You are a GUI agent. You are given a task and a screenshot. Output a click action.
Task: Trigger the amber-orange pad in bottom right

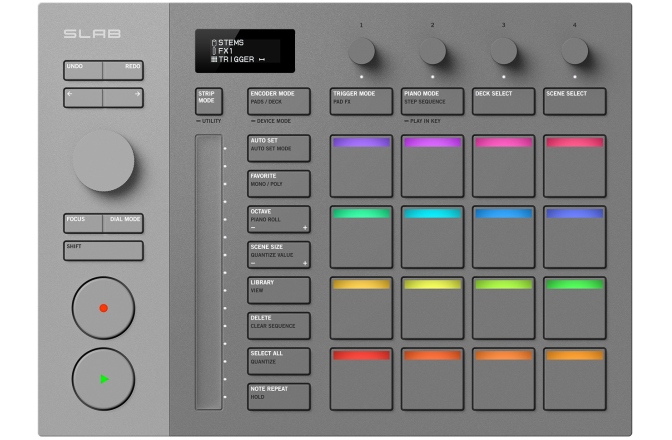point(575,379)
